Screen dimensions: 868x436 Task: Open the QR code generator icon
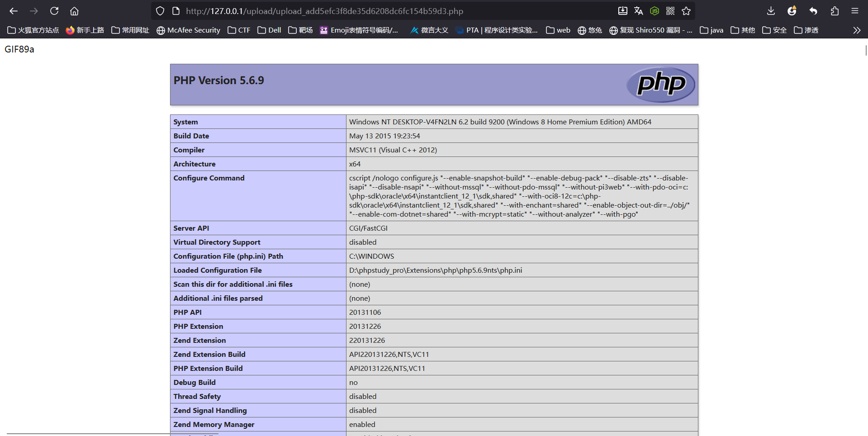(x=670, y=11)
